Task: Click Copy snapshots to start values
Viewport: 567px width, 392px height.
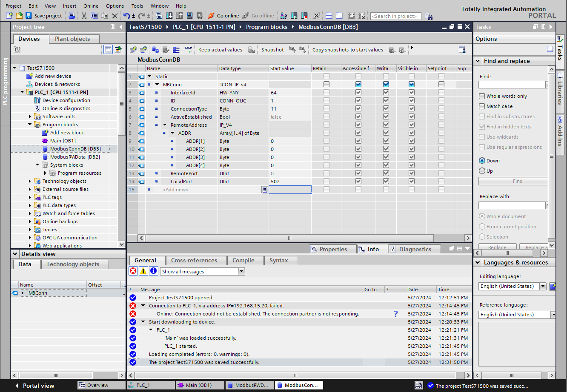Action: pyautogui.click(x=348, y=50)
